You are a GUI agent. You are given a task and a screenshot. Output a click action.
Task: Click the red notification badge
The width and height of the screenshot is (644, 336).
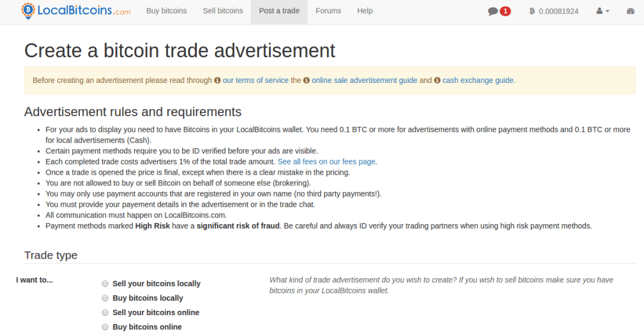click(505, 11)
